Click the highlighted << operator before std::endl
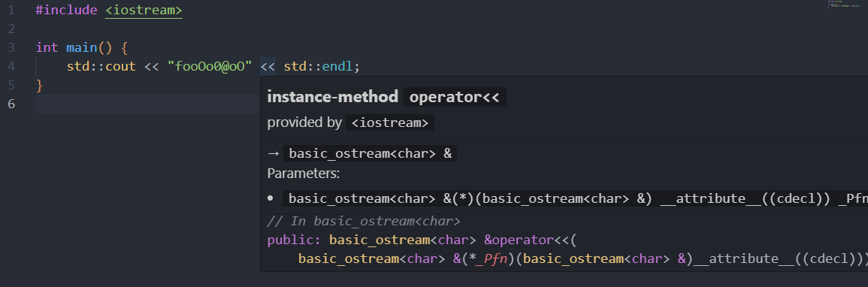Viewport: 868px width, 287px height. click(x=268, y=66)
